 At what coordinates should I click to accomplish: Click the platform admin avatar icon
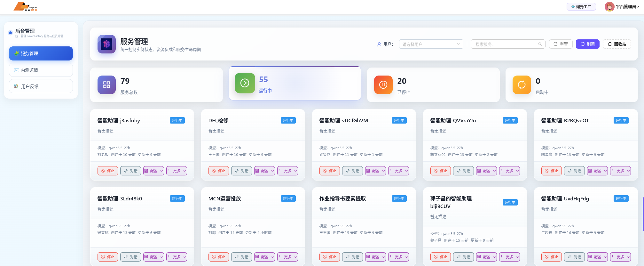[x=609, y=7]
